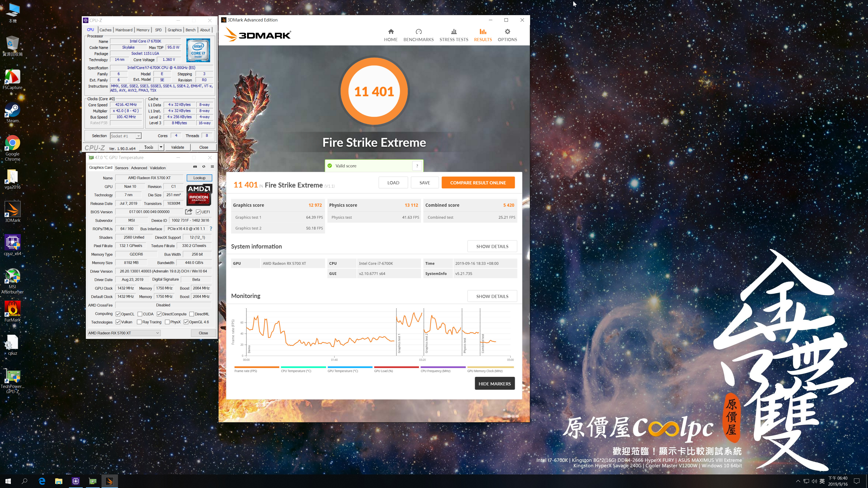Open the BENCHMARKS section in 3DMark
Viewport: 868px width, 488px height.
418,35
